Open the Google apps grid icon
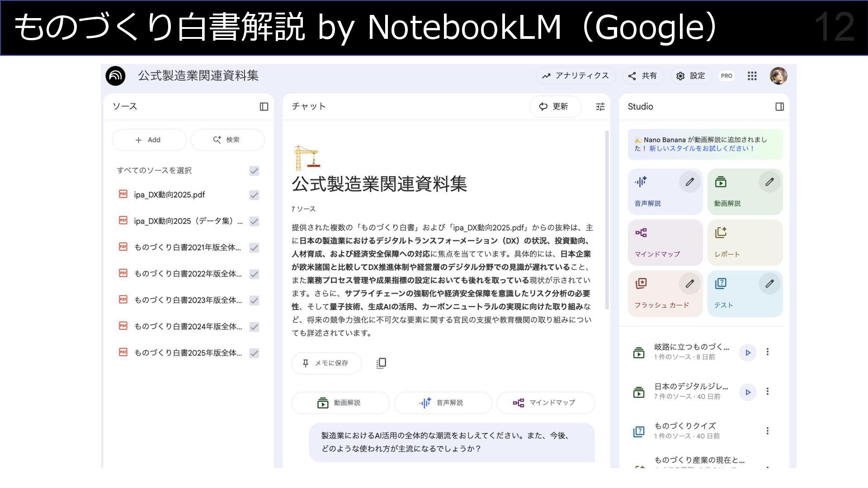Viewport: 868px width, 488px height. coord(752,76)
